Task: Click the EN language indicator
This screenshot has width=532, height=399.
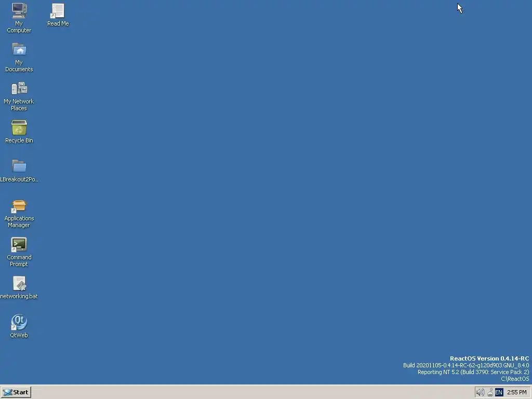Action: click(499, 393)
